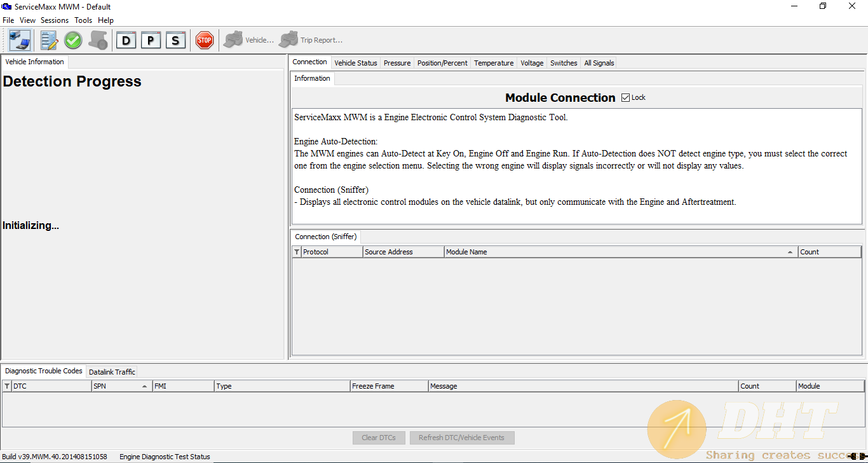Sort by the Freeze Frame column header
Image resolution: width=868 pixels, height=463 pixels.
pyautogui.click(x=390, y=386)
